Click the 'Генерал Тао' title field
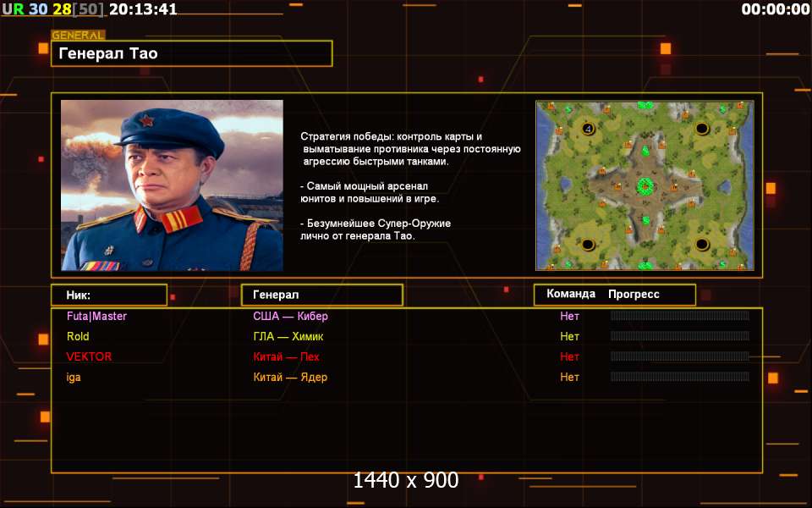Image resolution: width=812 pixels, height=508 pixels. [192, 53]
